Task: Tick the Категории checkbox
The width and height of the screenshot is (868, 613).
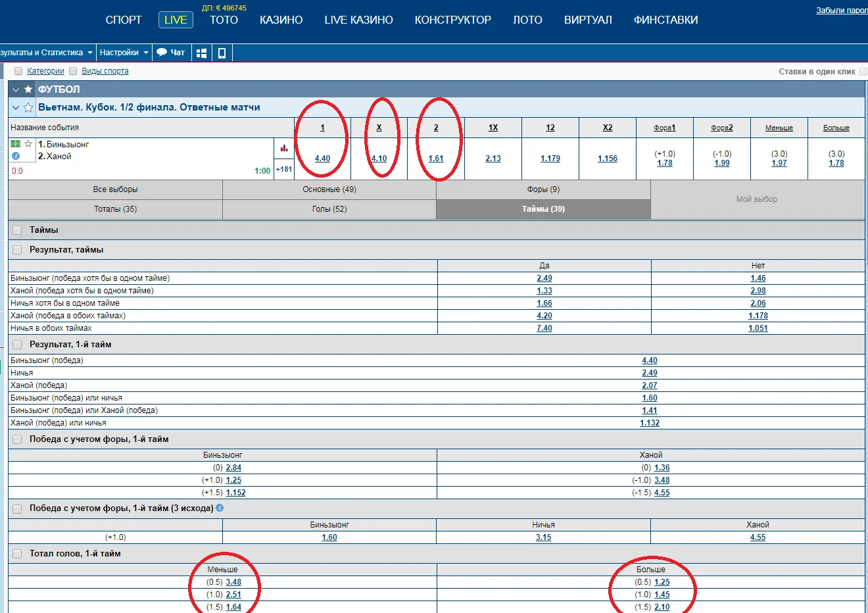Action: coord(18,71)
